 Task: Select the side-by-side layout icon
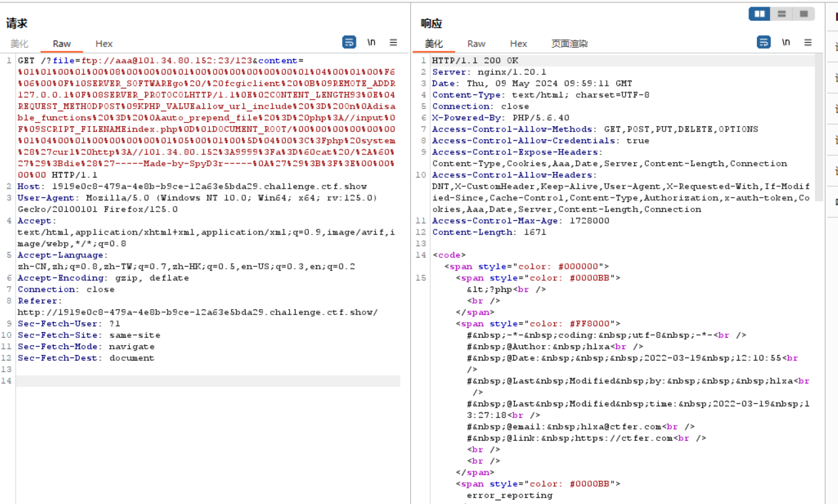(x=759, y=14)
